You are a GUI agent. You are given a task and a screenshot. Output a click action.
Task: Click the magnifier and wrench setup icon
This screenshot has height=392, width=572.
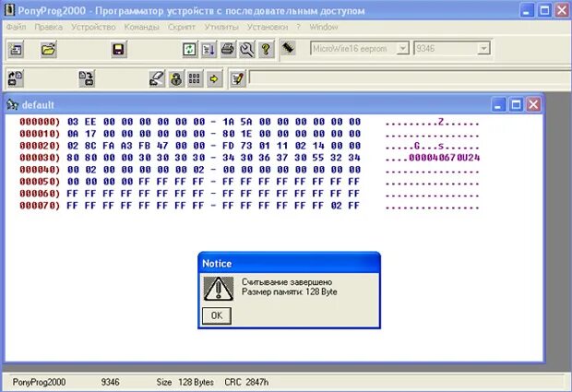(247, 49)
